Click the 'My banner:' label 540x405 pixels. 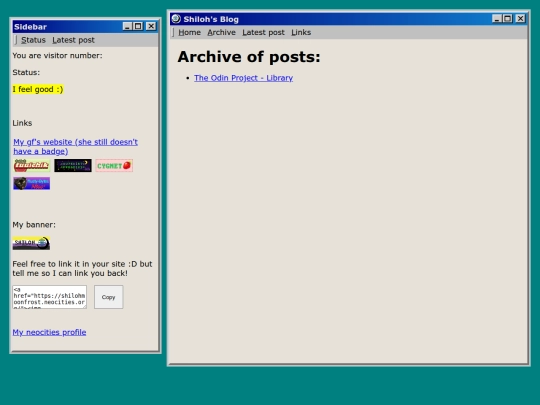click(34, 225)
